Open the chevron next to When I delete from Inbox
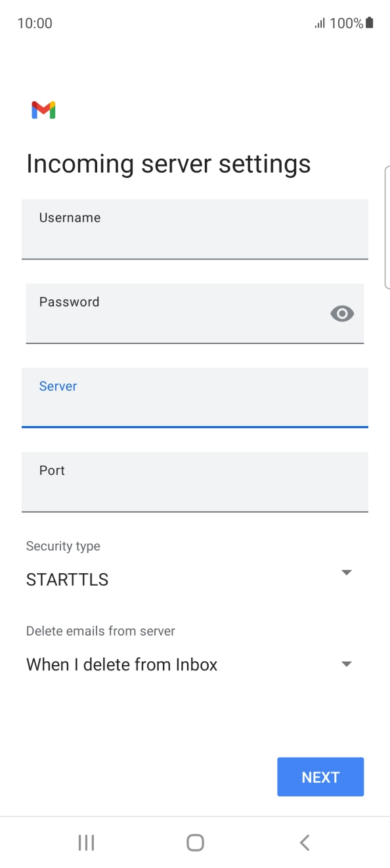Screen dimensions: 390x868 pos(346,664)
